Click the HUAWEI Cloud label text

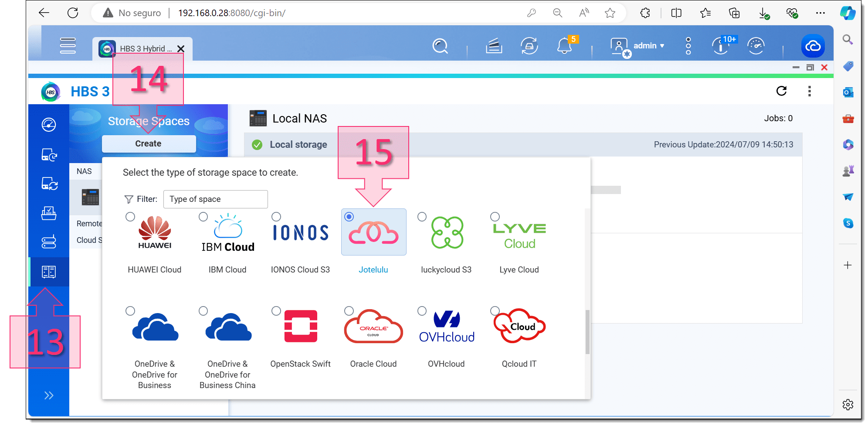click(155, 270)
